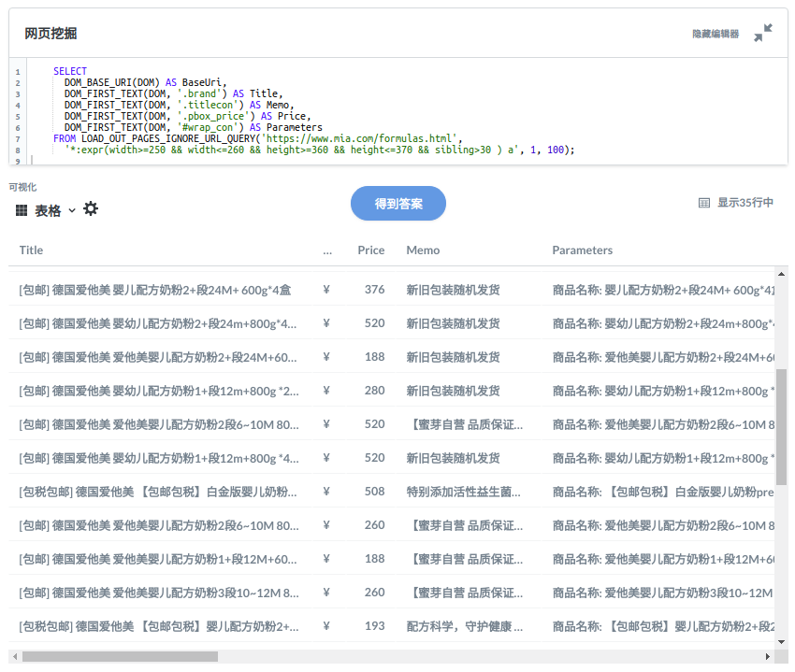Screen dimensions: 795x672
Task: Click scroll-down arrow of the table scrollbar
Action: point(781,641)
